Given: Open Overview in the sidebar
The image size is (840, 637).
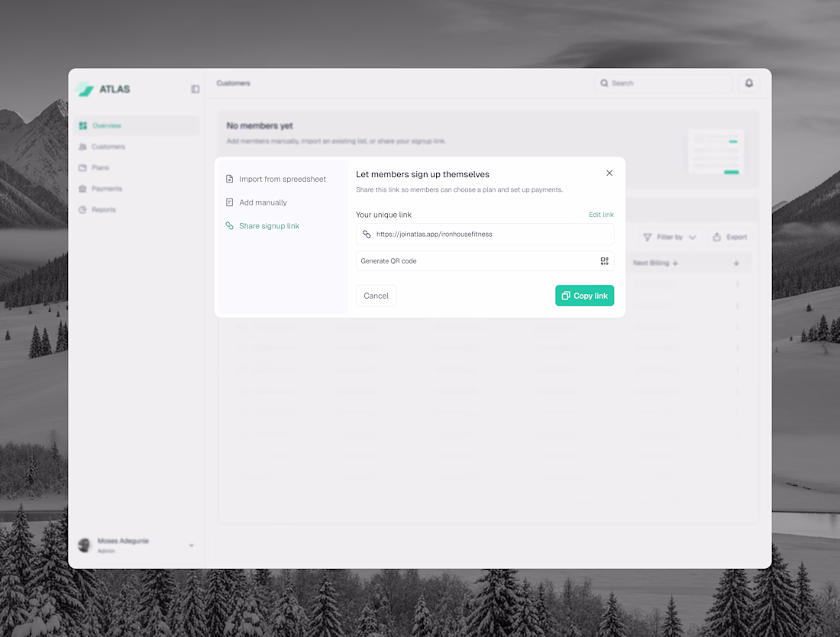Looking at the screenshot, I should (x=137, y=125).
